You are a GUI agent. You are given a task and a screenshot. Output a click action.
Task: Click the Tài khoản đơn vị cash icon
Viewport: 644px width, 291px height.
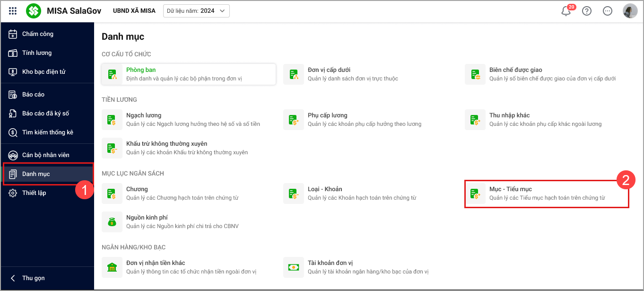tap(293, 267)
